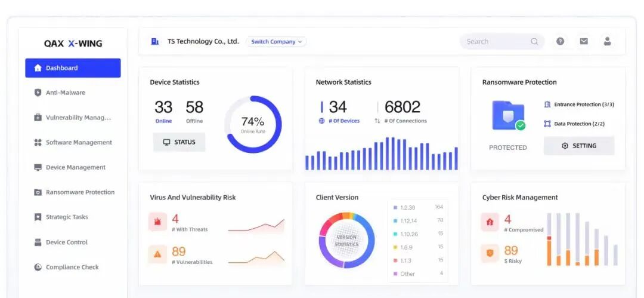Click the Anti-Malware shield icon
Viewport: 644px width, 298px height.
[38, 93]
